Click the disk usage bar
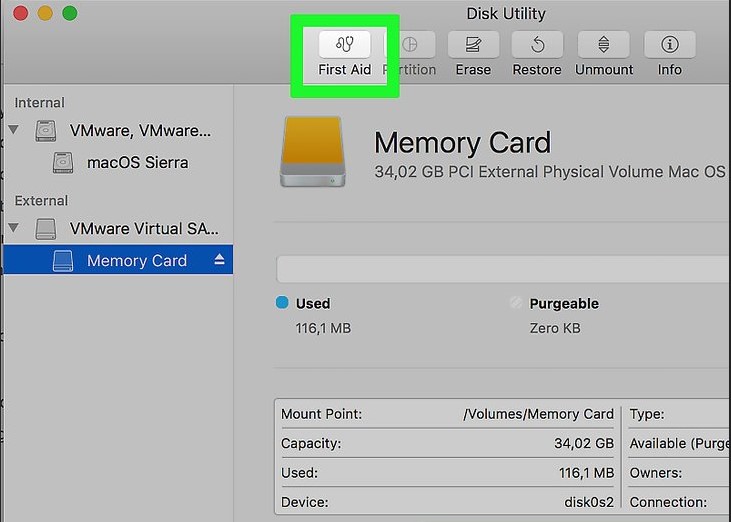 (x=503, y=269)
